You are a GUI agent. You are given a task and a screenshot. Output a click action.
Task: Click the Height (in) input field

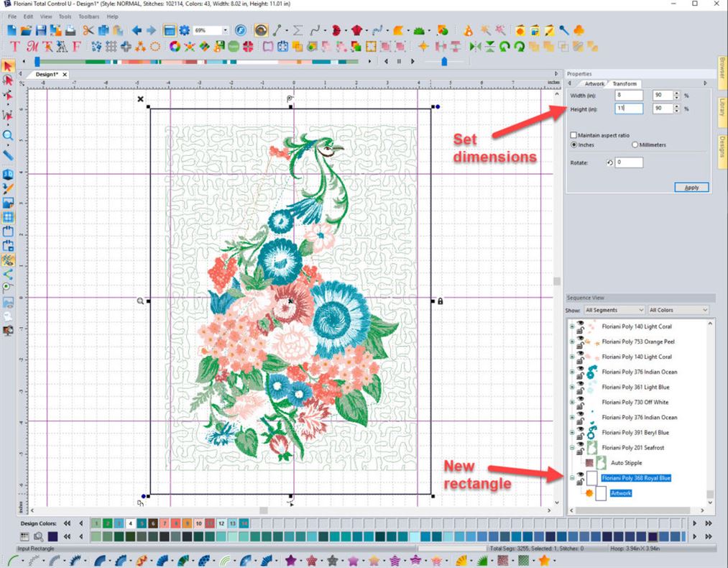pyautogui.click(x=629, y=109)
